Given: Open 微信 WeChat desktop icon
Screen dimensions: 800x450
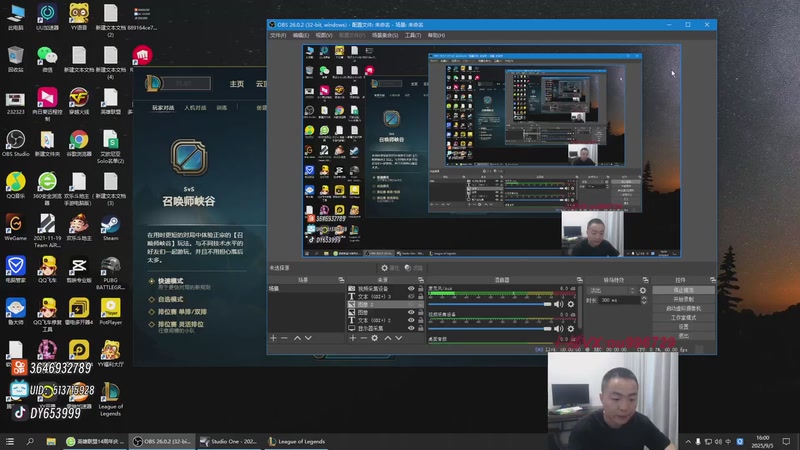Looking at the screenshot, I should [47, 59].
